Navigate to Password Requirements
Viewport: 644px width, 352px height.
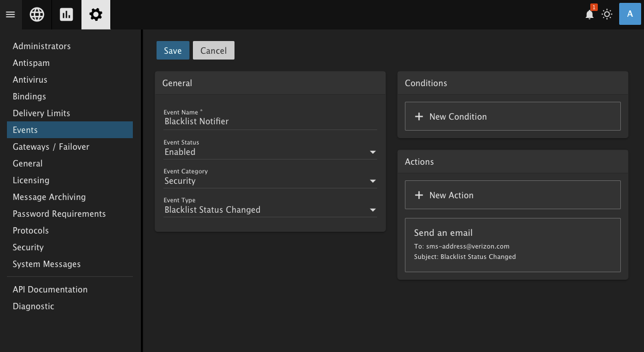click(59, 214)
